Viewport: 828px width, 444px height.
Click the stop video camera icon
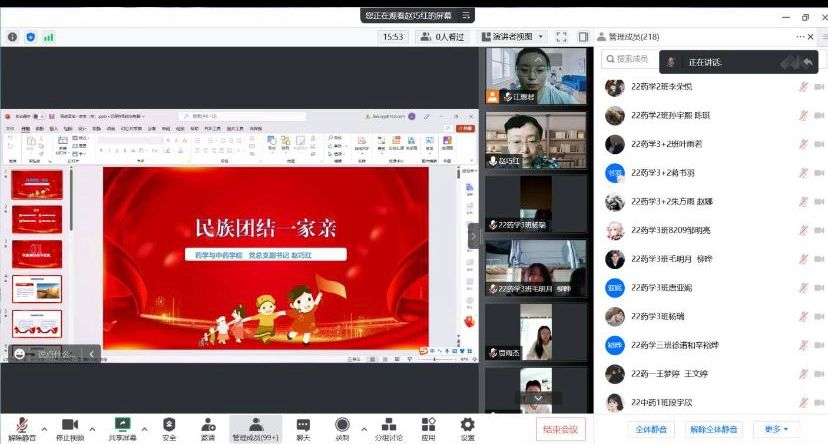(70, 424)
